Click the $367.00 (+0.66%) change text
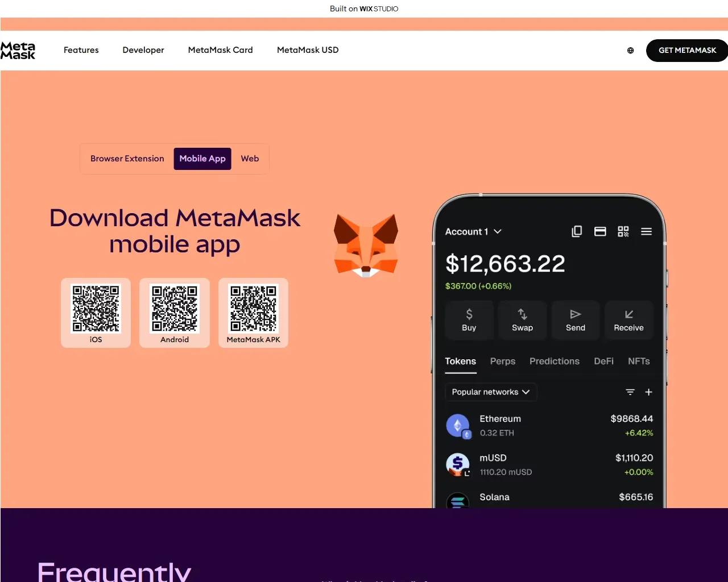Screen dimensions: 728x582 [478, 286]
